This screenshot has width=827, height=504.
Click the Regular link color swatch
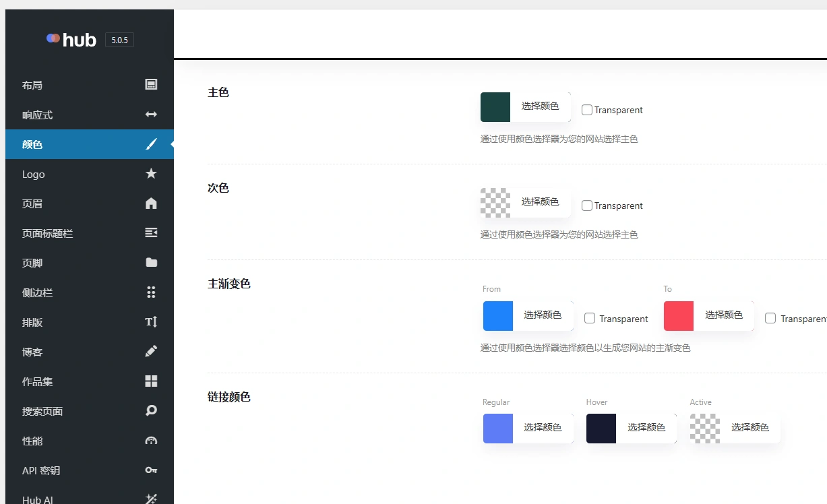(x=497, y=428)
